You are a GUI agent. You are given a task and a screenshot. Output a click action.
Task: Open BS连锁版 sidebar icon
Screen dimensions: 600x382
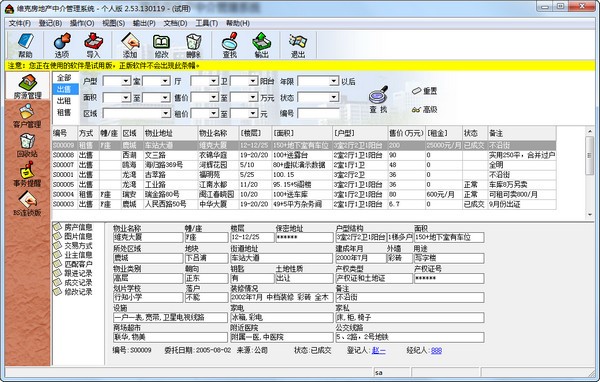[x=27, y=204]
